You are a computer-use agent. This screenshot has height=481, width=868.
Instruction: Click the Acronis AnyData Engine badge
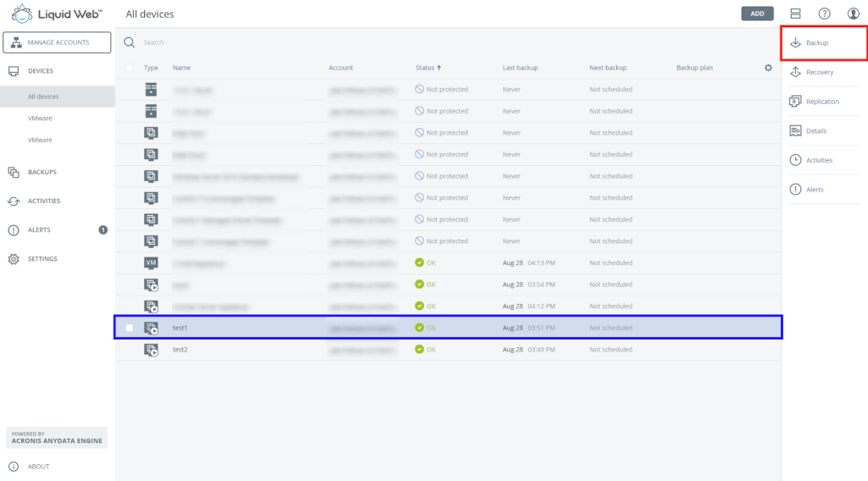(57, 437)
